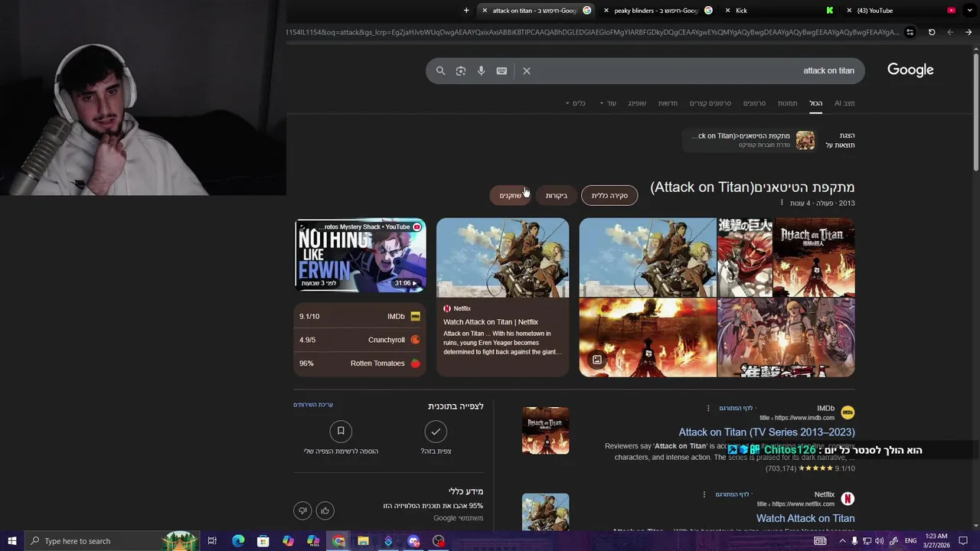Switch to the שופינג shopping tab
The height and width of the screenshot is (551, 980).
pyautogui.click(x=637, y=103)
